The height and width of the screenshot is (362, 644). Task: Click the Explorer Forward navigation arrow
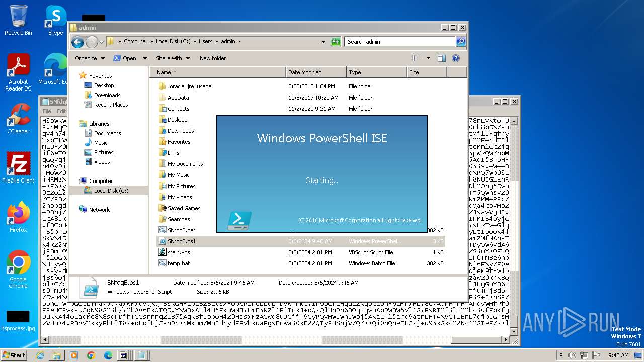tap(92, 42)
